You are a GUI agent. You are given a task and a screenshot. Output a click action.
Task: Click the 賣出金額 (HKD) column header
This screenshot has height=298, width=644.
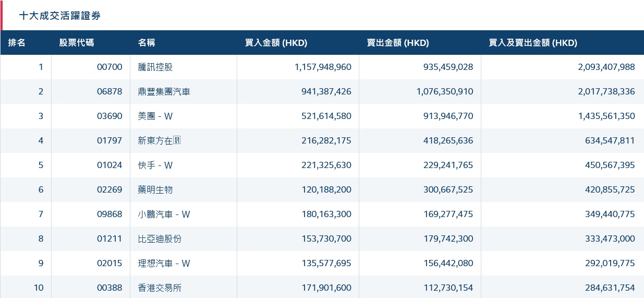398,43
